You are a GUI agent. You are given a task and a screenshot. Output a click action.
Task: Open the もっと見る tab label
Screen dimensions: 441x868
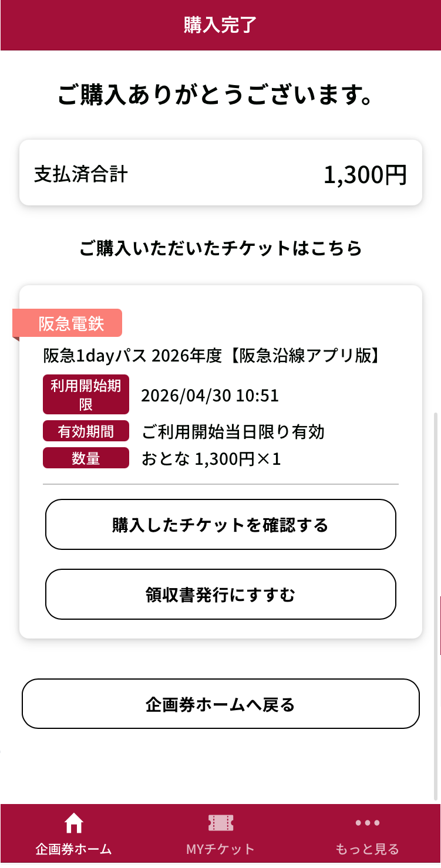(x=368, y=849)
